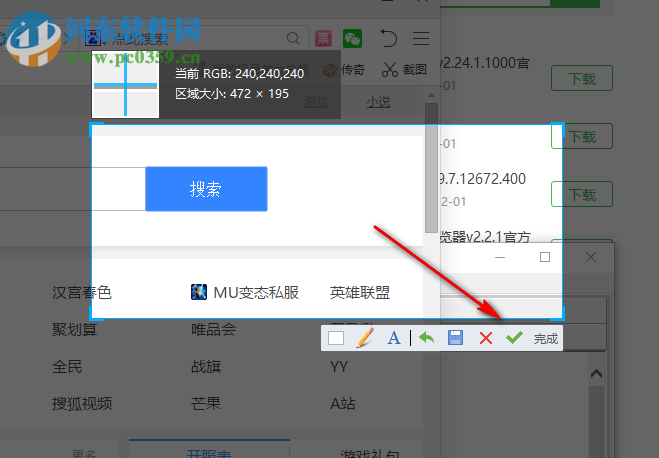Click scrollbar up arrow in browser page

tap(431, 95)
